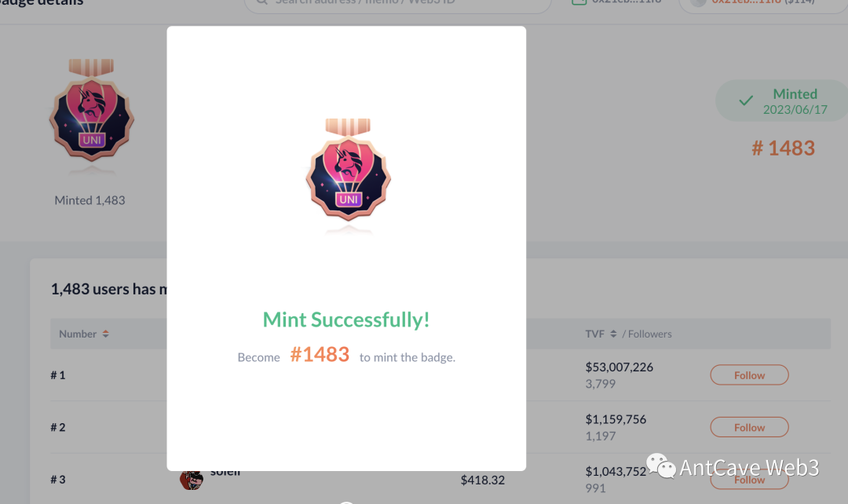Follow the #1 ranked user
This screenshot has width=848, height=504.
tap(749, 375)
